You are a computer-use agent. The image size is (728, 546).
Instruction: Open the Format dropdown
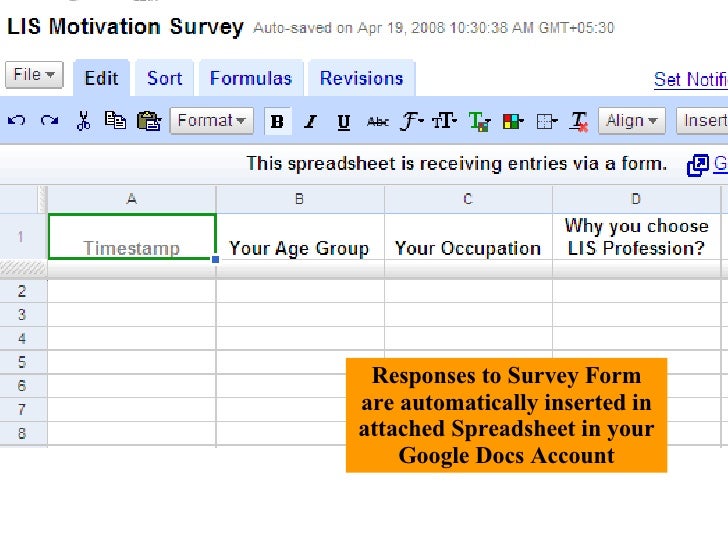tap(212, 121)
